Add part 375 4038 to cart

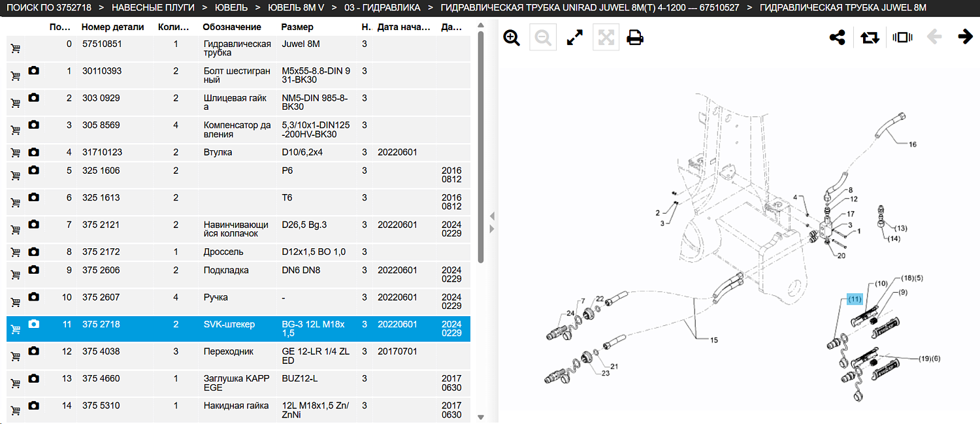[15, 357]
